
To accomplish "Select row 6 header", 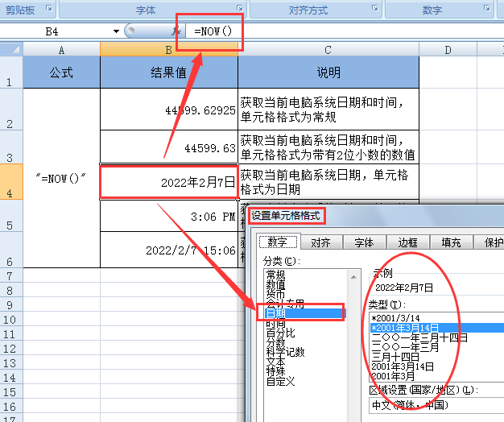I will (x=11, y=250).
